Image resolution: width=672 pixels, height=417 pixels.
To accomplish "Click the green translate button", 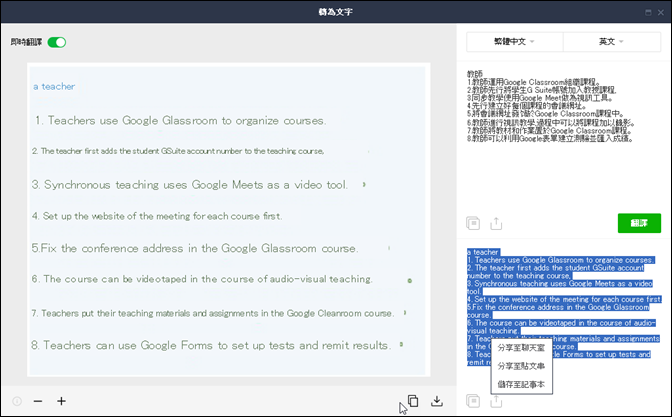I will 639,223.
